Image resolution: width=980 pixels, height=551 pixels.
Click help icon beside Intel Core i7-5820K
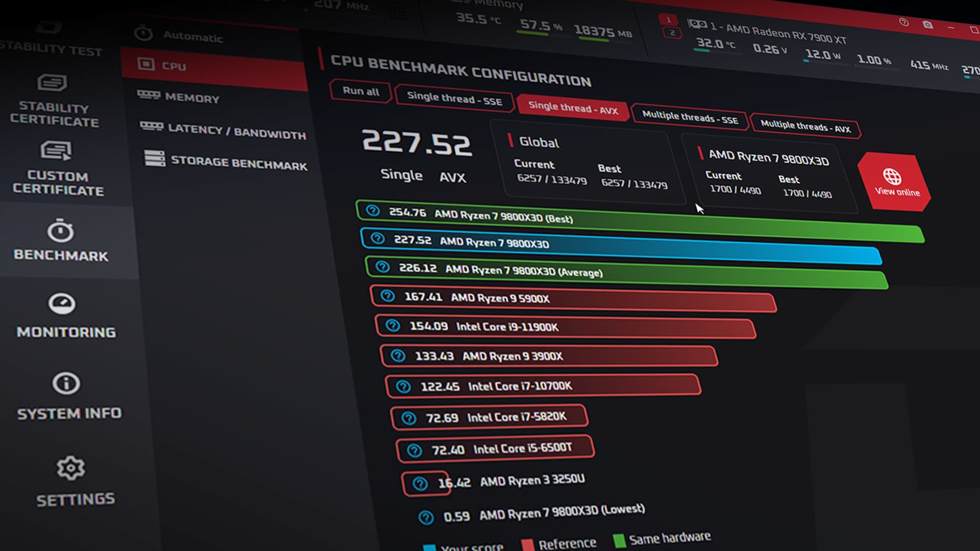point(409,418)
